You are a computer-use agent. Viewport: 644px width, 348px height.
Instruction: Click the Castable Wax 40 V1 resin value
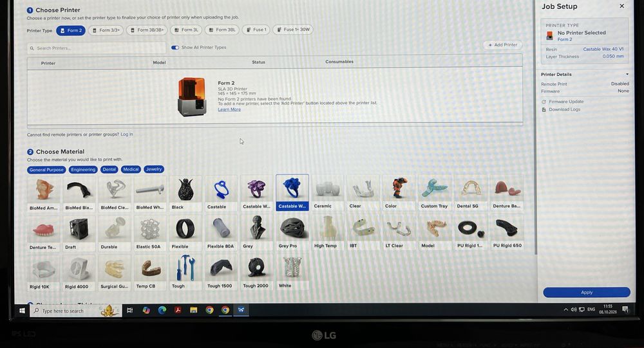click(x=603, y=49)
